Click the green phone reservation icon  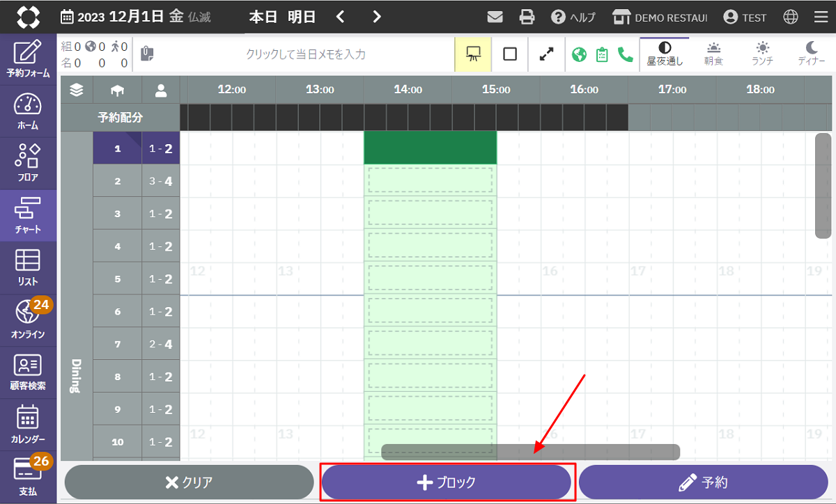625,54
